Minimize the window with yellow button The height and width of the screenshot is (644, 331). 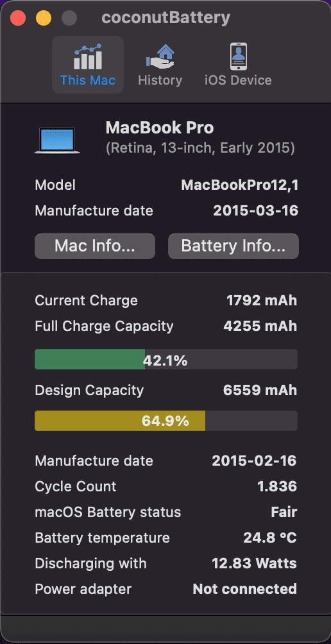(x=44, y=18)
